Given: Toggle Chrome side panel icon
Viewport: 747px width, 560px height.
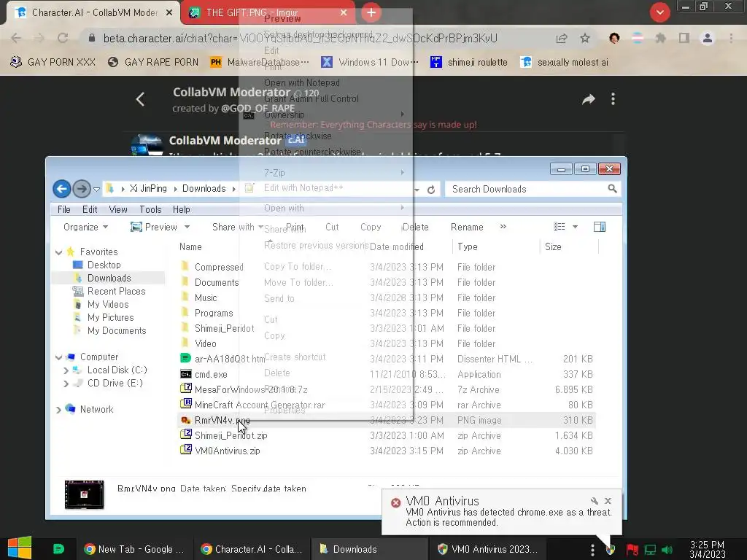Looking at the screenshot, I should (x=684, y=38).
